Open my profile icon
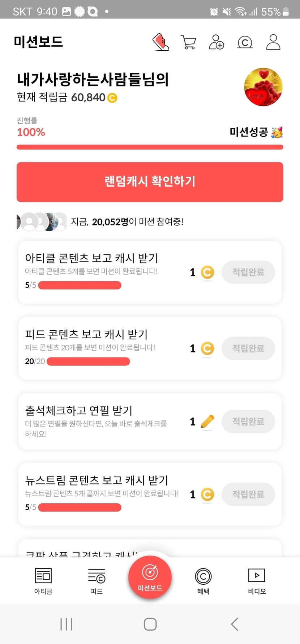The image size is (300, 644). pyautogui.click(x=273, y=42)
